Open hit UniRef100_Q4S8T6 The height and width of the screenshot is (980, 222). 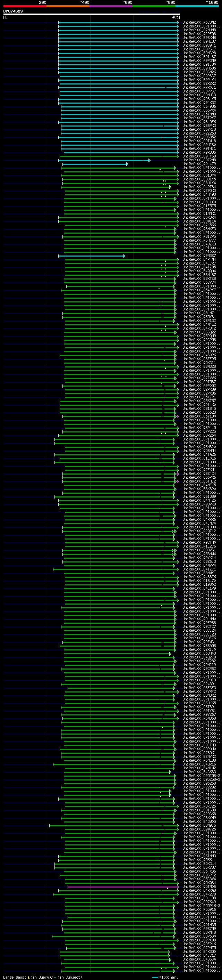(199, 577)
